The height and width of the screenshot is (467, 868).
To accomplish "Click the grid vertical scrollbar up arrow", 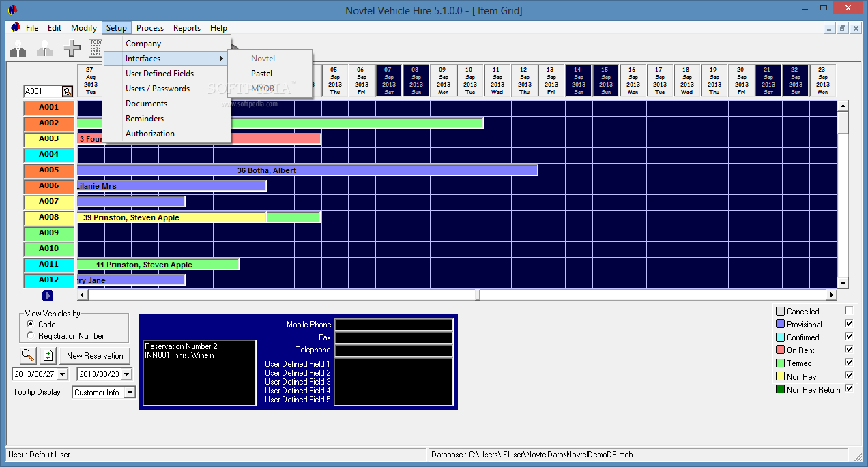I will [843, 106].
